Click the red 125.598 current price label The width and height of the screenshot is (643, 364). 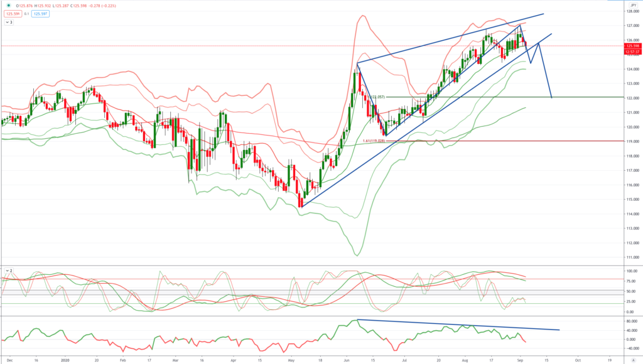633,46
